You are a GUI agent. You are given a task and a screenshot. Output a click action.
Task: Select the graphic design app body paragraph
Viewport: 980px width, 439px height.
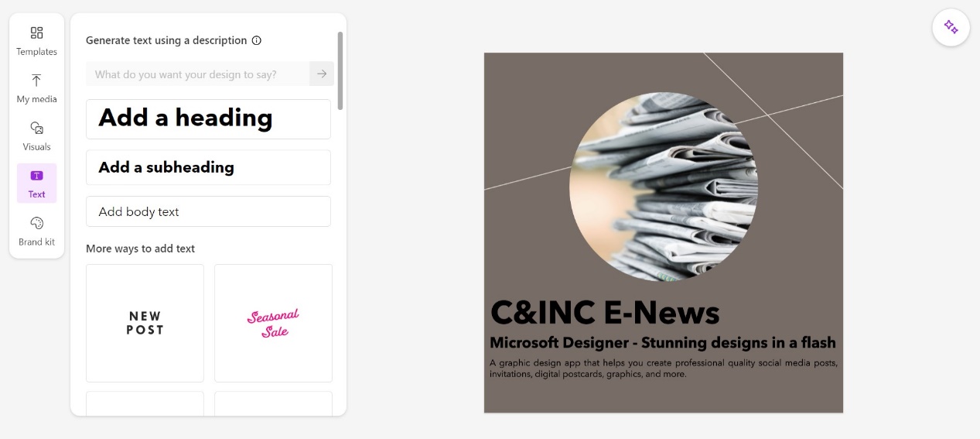pyautogui.click(x=664, y=369)
